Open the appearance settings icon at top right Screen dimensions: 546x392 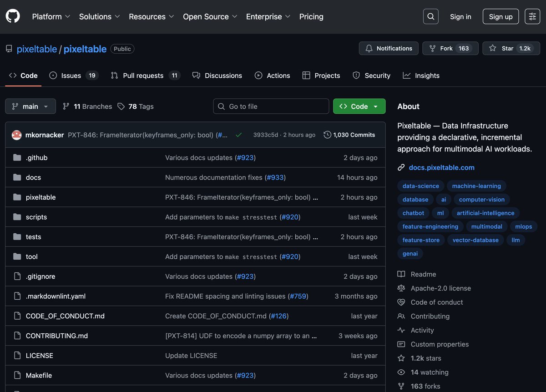coord(532,16)
